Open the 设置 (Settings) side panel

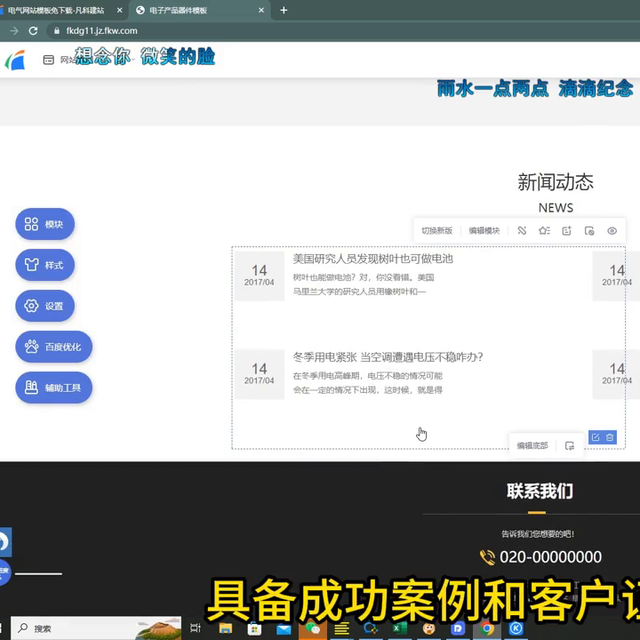pyautogui.click(x=45, y=306)
